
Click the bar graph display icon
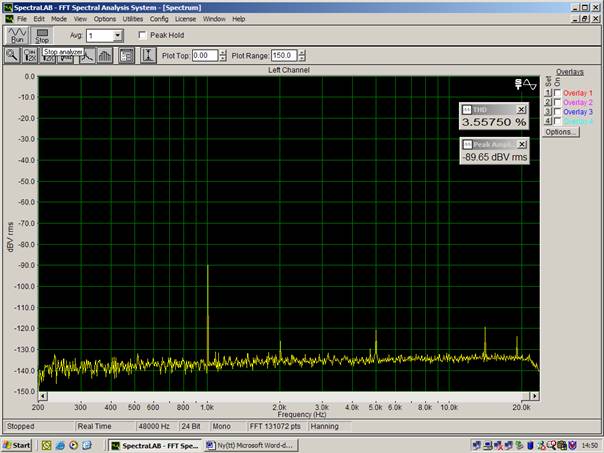coord(105,56)
